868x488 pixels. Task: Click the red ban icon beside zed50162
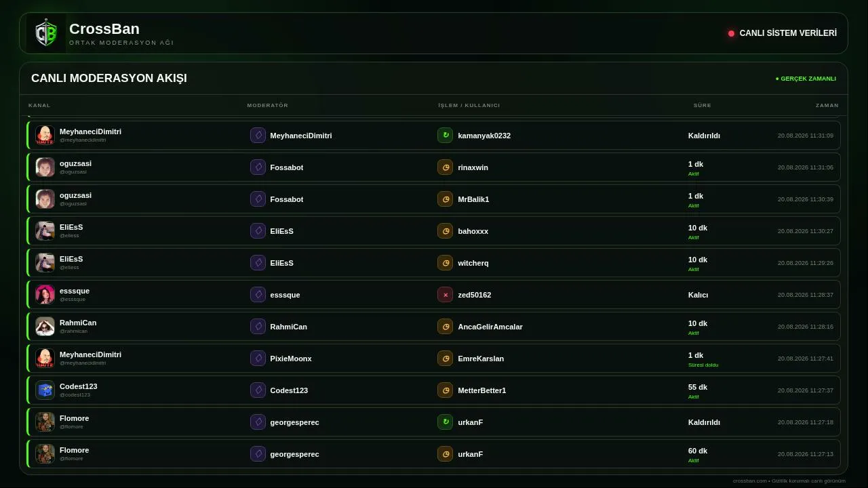point(445,295)
